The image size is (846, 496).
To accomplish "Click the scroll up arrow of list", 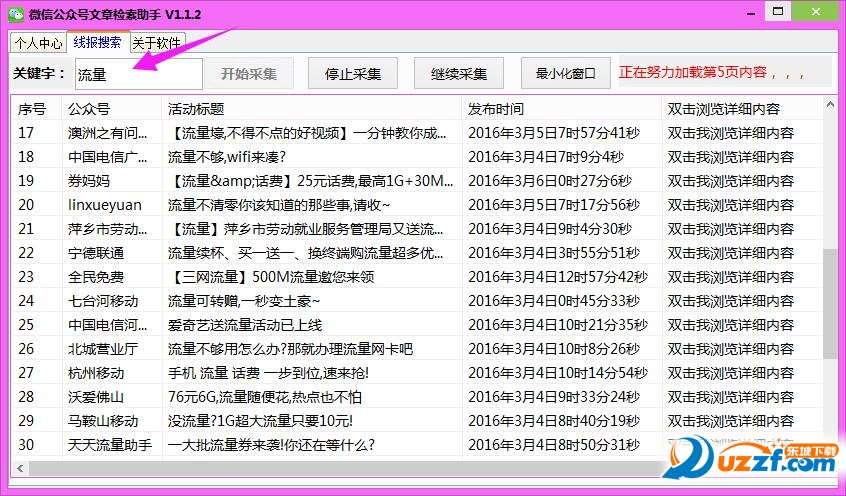I will click(x=830, y=106).
